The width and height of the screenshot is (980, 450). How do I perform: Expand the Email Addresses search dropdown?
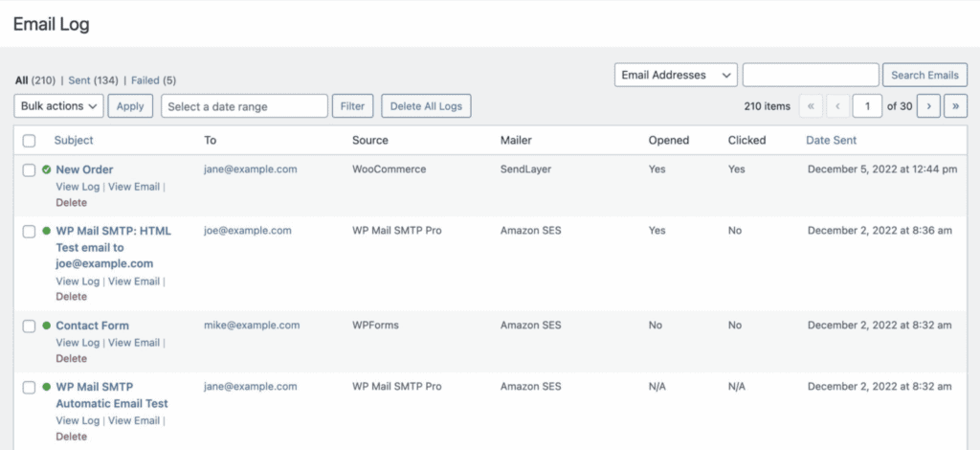pos(676,75)
